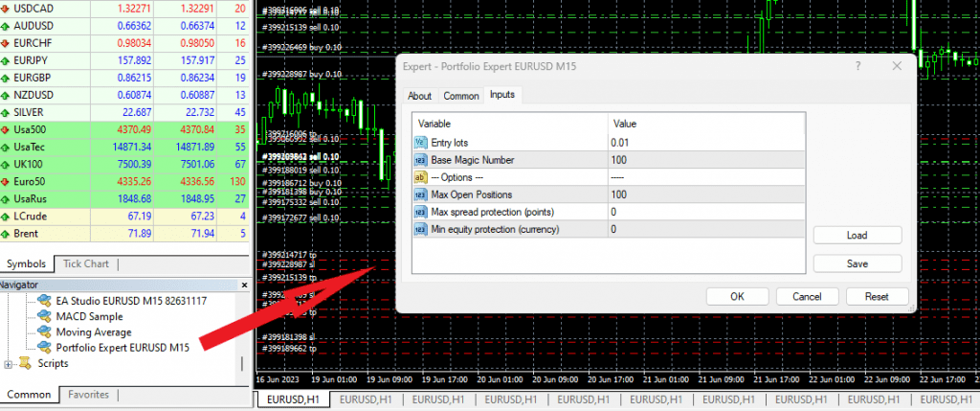Image resolution: width=980 pixels, height=411 pixels.
Task: Click the MACD Sample expert icon
Action: tap(44, 316)
